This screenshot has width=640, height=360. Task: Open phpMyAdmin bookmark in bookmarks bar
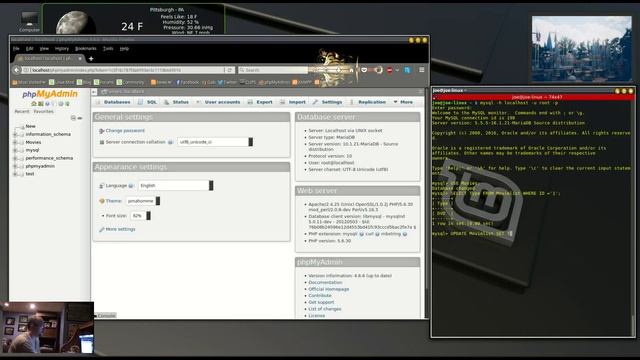[x=274, y=82]
